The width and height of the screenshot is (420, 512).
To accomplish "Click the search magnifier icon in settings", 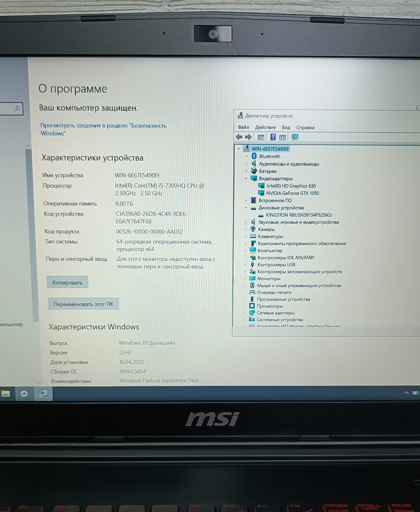I will click(17, 109).
